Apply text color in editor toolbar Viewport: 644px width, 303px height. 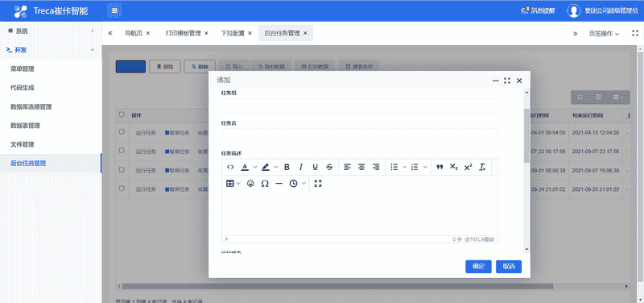[245, 167]
